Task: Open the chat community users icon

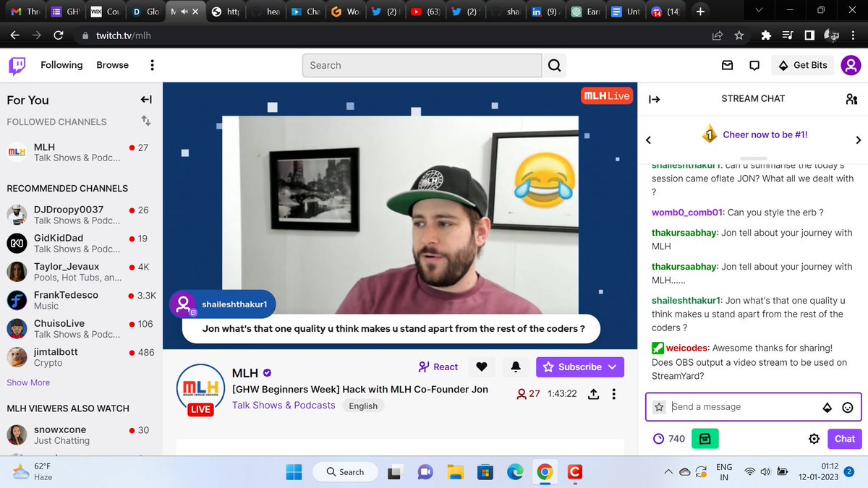Action: tap(851, 99)
